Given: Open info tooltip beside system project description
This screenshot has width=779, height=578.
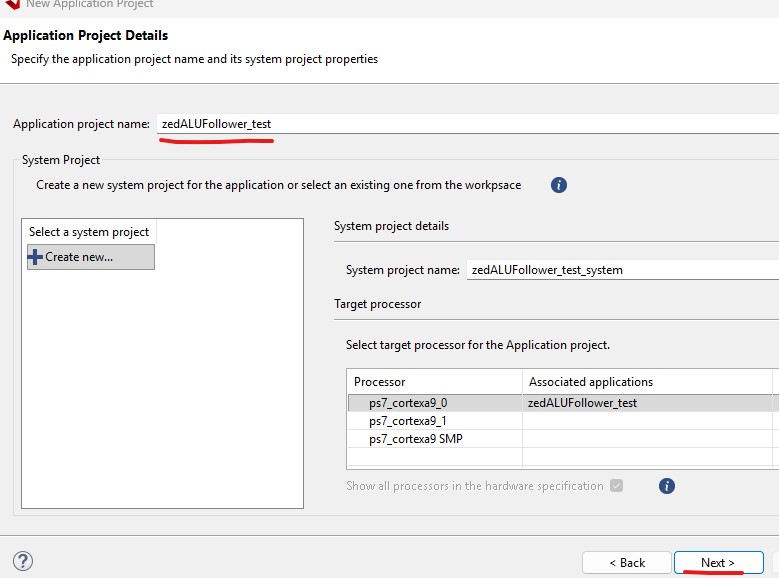Looking at the screenshot, I should click(559, 185).
